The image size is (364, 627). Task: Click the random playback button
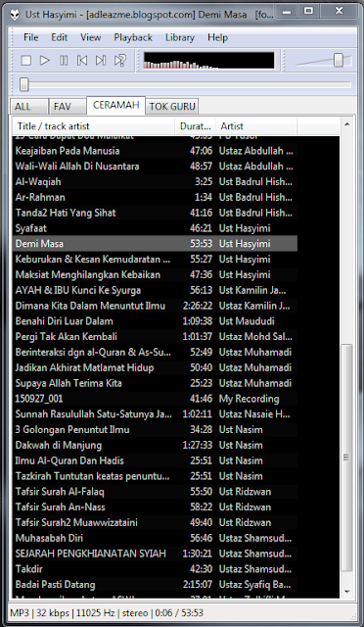119,61
